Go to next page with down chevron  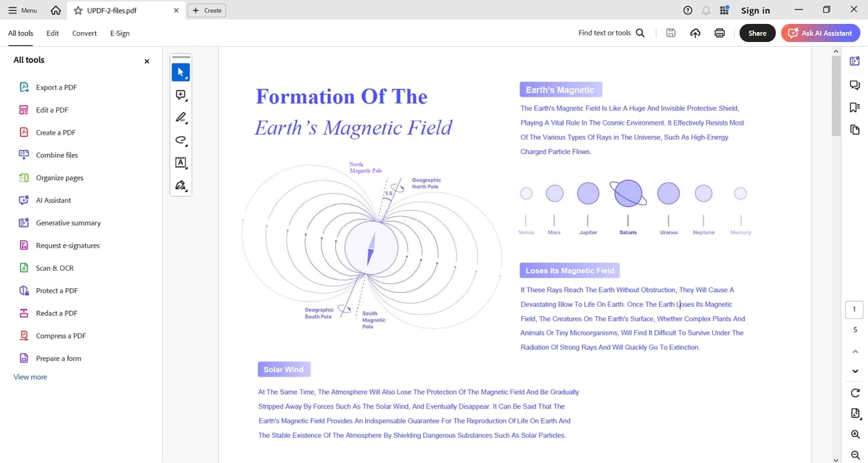click(x=855, y=371)
